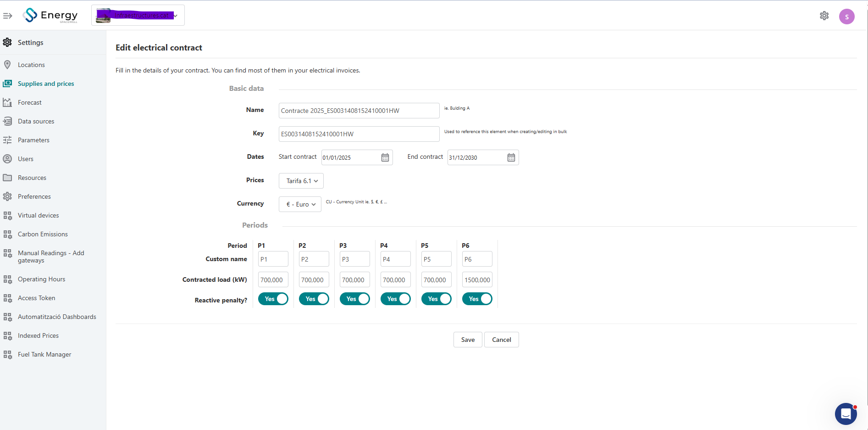Save the electrical contract
This screenshot has width=868, height=430.
pyautogui.click(x=468, y=340)
